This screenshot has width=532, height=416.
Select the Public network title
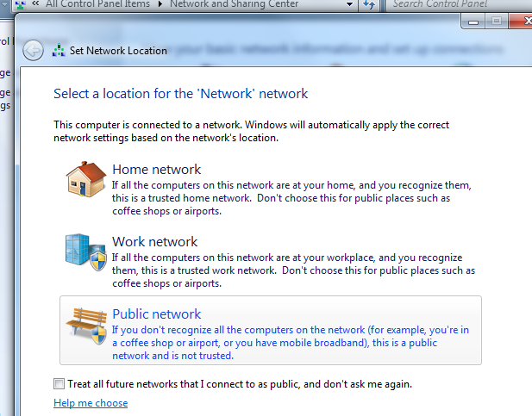click(156, 314)
